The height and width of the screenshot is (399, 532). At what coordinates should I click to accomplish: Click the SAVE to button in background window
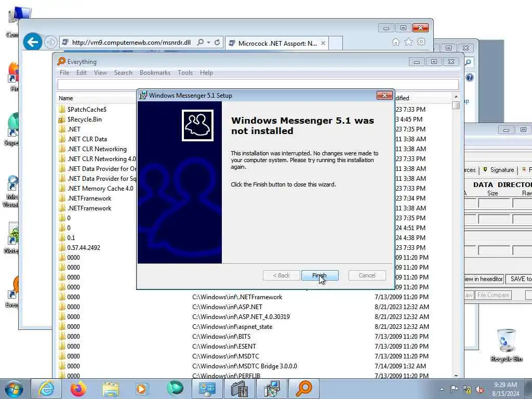coord(519,279)
